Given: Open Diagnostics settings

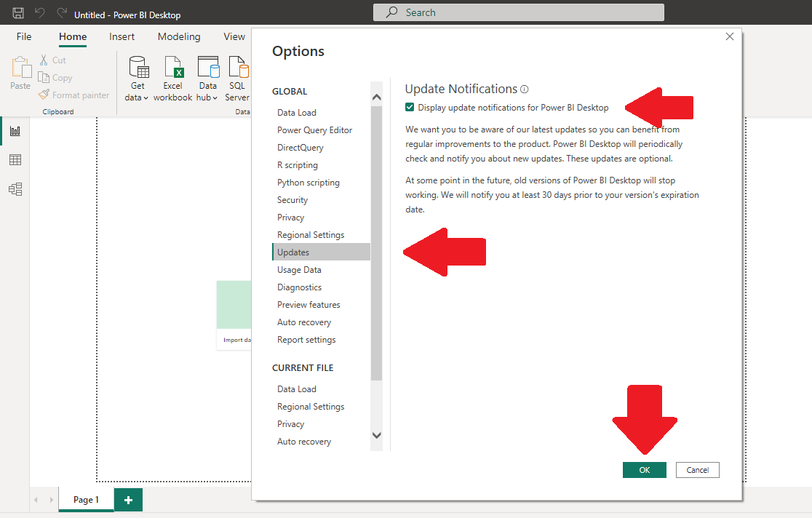Looking at the screenshot, I should (299, 287).
